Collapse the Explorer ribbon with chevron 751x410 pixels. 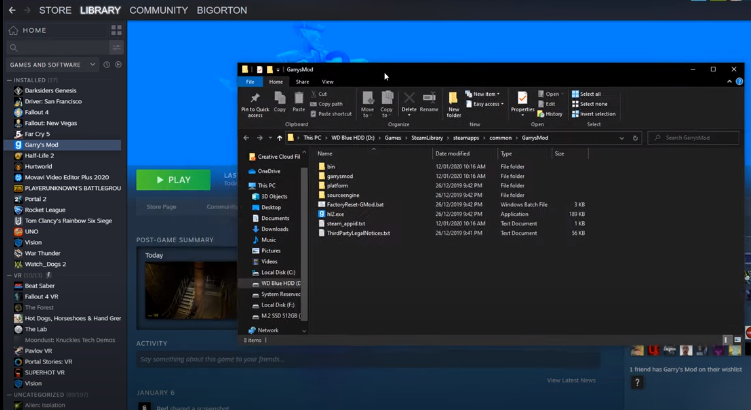(729, 82)
